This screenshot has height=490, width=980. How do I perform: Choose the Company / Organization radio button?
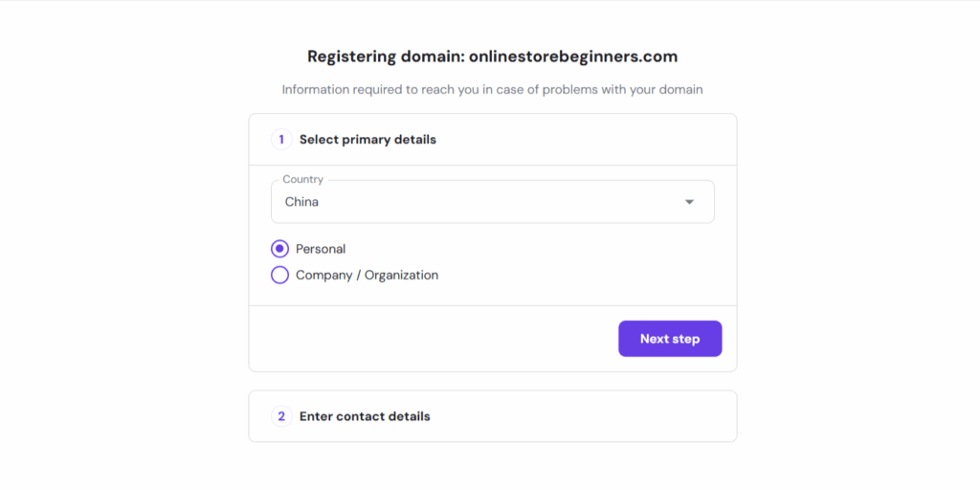(280, 276)
